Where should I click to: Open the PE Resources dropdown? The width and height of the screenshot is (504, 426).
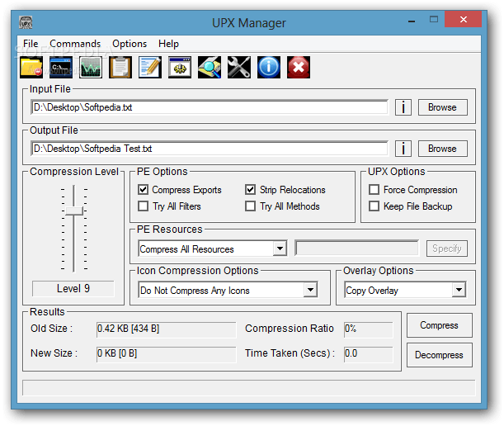pyautogui.click(x=280, y=248)
